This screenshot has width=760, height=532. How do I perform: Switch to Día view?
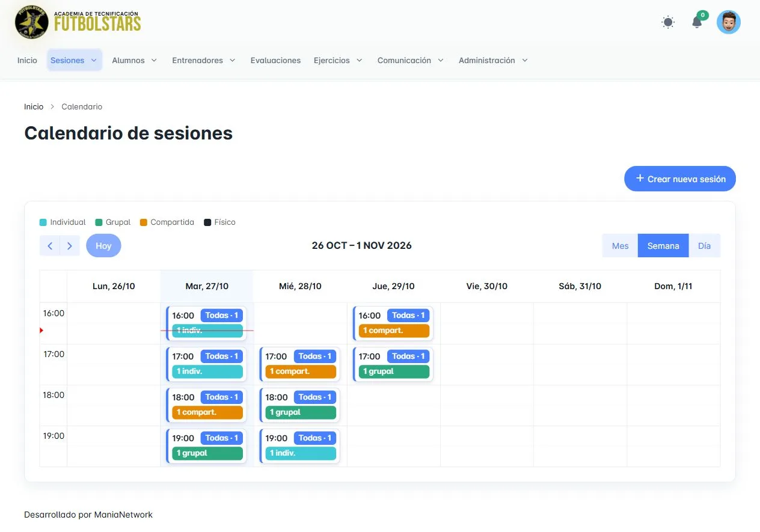[705, 246]
